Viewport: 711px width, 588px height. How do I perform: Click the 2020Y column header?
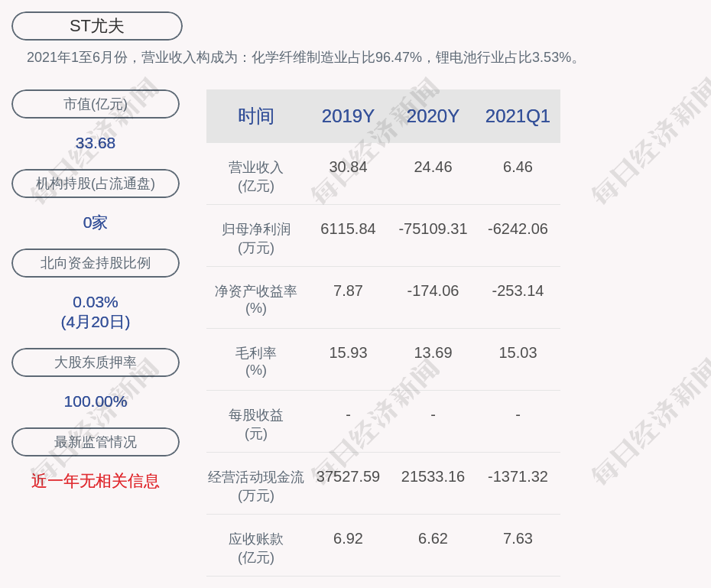[x=433, y=116]
